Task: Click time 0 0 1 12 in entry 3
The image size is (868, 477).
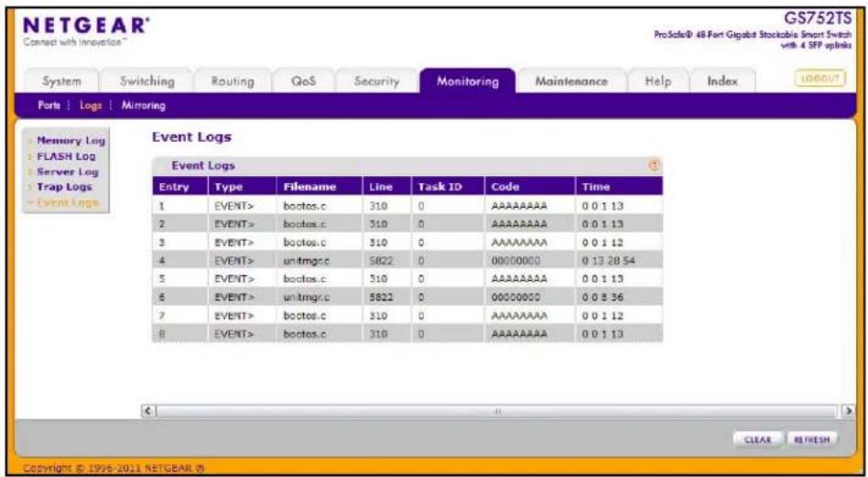Action: 602,242
